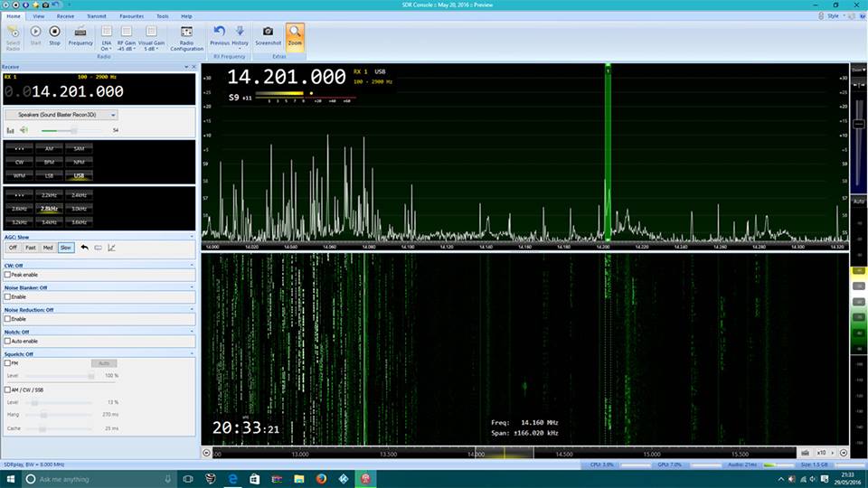Image resolution: width=868 pixels, height=488 pixels.
Task: Open Radio Configuration
Action: coord(185,36)
